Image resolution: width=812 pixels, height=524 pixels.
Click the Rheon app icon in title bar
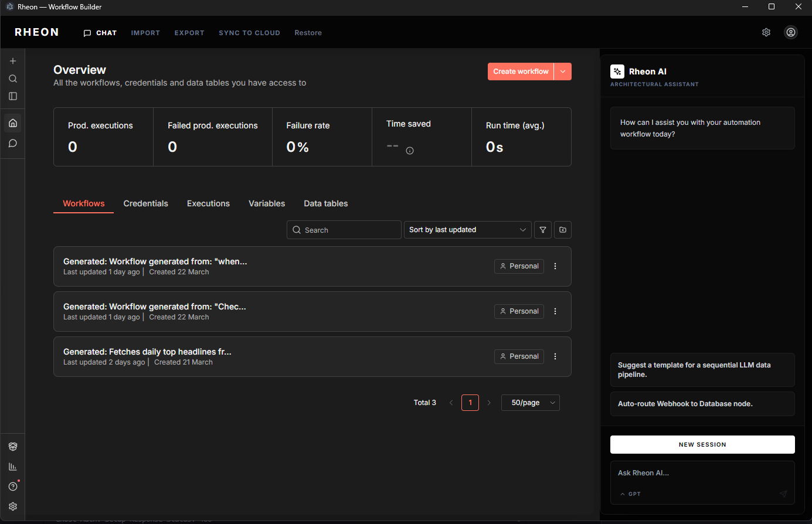pos(9,7)
